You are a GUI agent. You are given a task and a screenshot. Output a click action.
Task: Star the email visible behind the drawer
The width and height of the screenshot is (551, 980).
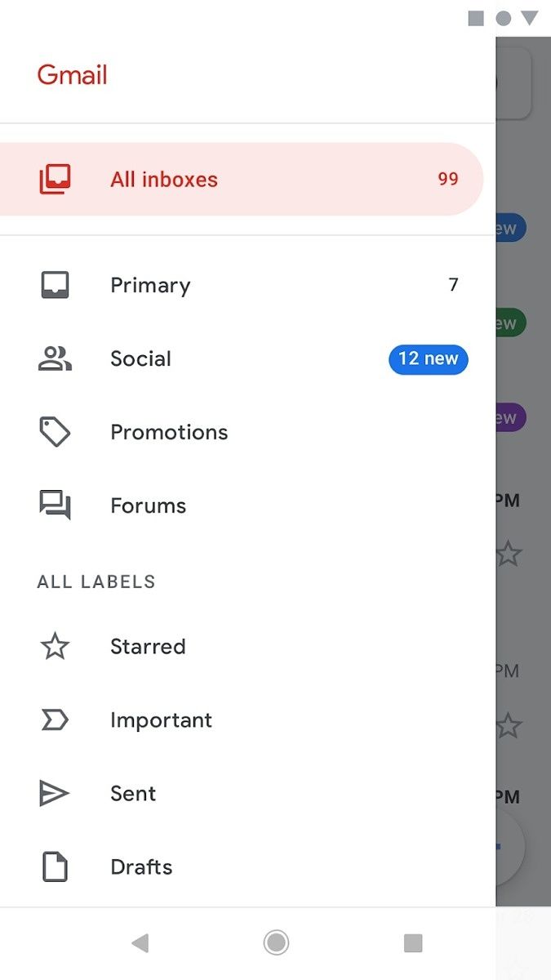(x=509, y=553)
